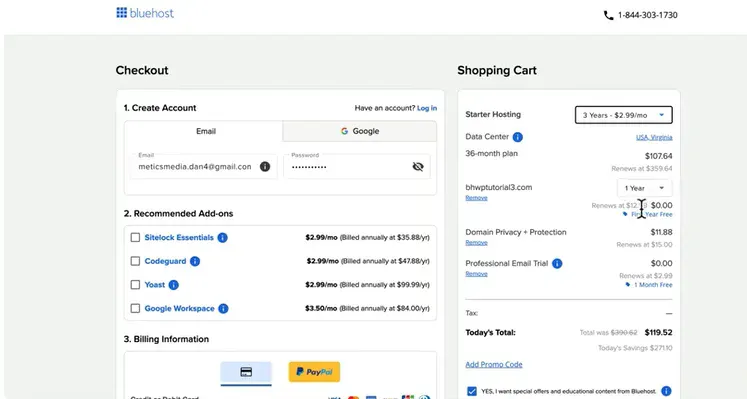Screen dimensions: 747x399
Task: Click the Codeguard link text
Action: (165, 261)
